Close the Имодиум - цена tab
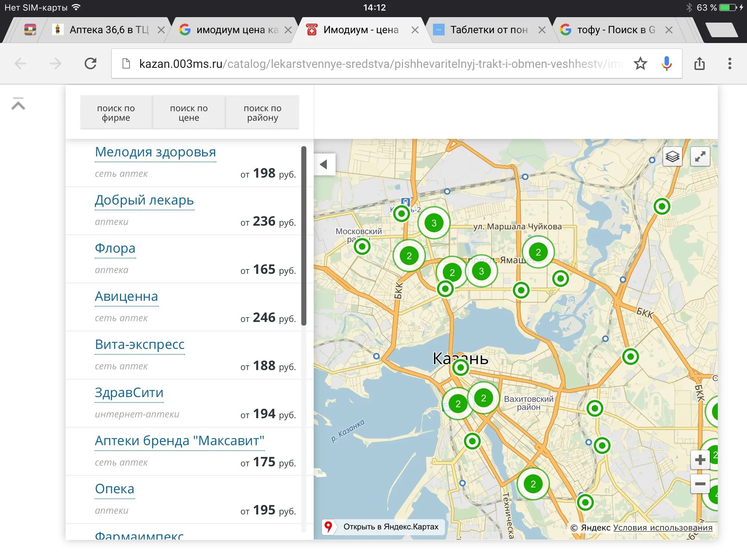 [415, 30]
